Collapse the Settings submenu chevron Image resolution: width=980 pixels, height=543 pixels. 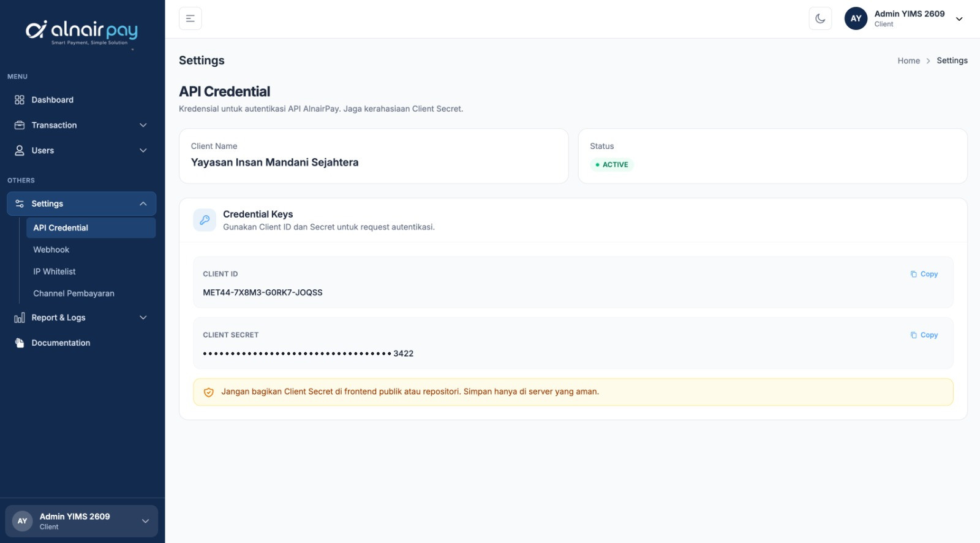[143, 203]
